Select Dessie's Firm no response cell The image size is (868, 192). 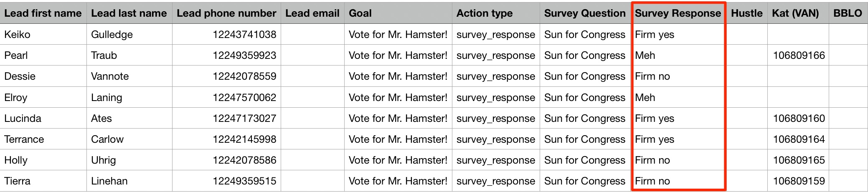(x=678, y=76)
